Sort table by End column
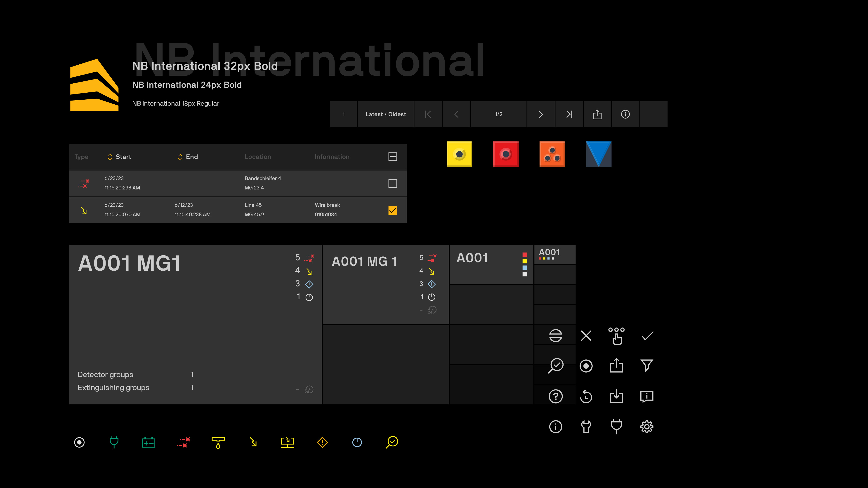The image size is (868, 488). (188, 157)
